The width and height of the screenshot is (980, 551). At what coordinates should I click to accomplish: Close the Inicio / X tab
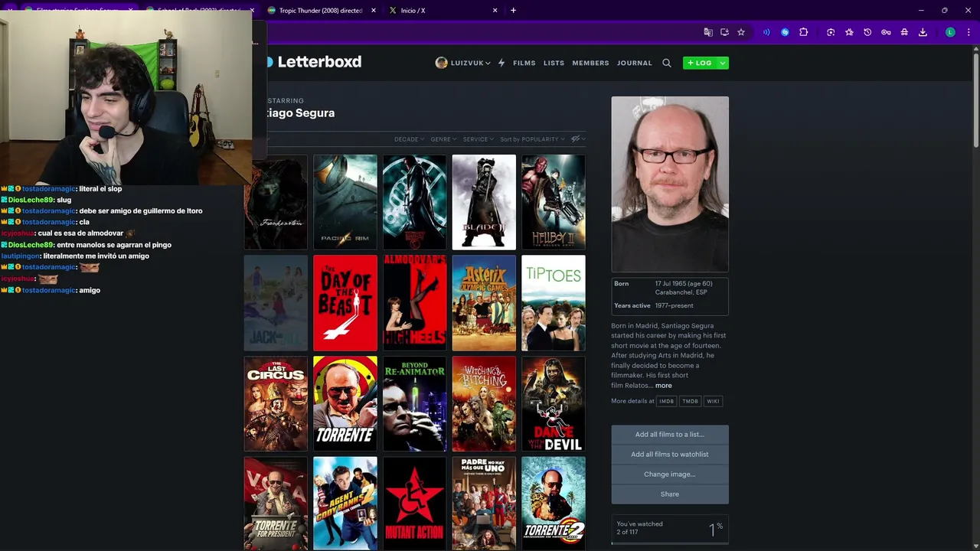(x=495, y=11)
